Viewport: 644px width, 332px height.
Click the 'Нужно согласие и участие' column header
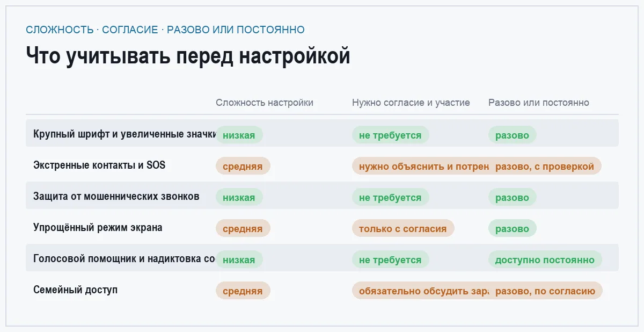tap(411, 103)
